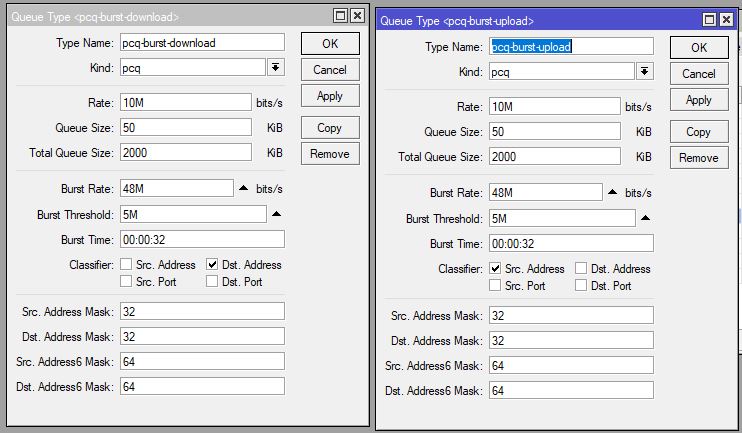Click Copy in pcq-burst-download window
The image size is (742, 433).
330,128
